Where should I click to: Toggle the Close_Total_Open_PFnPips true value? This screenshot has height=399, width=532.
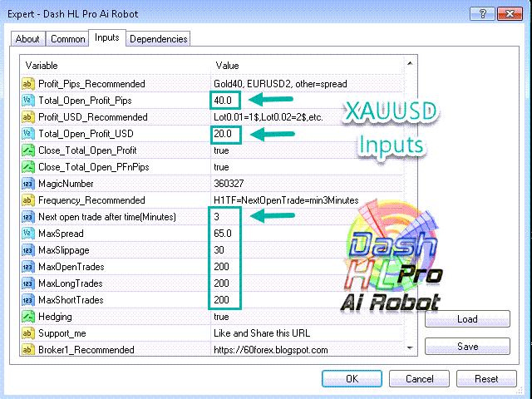point(221,167)
